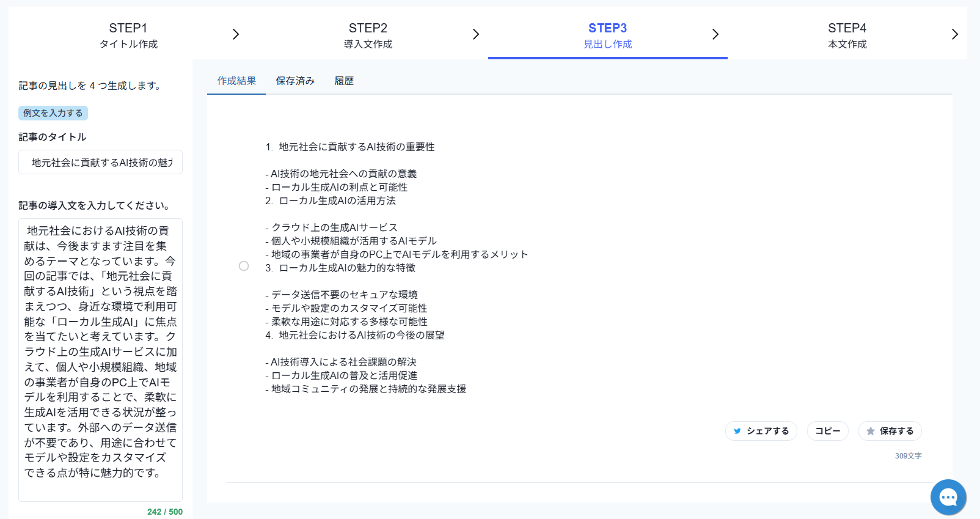Go to STEP2 導入文作成
Screen dimensions: 980x519
[368, 35]
